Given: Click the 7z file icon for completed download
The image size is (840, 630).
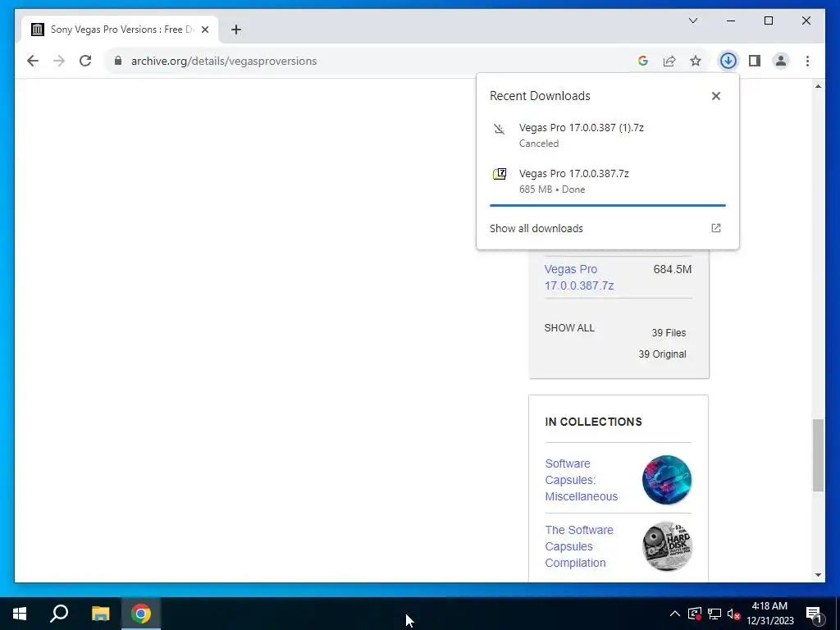Looking at the screenshot, I should pos(500,174).
